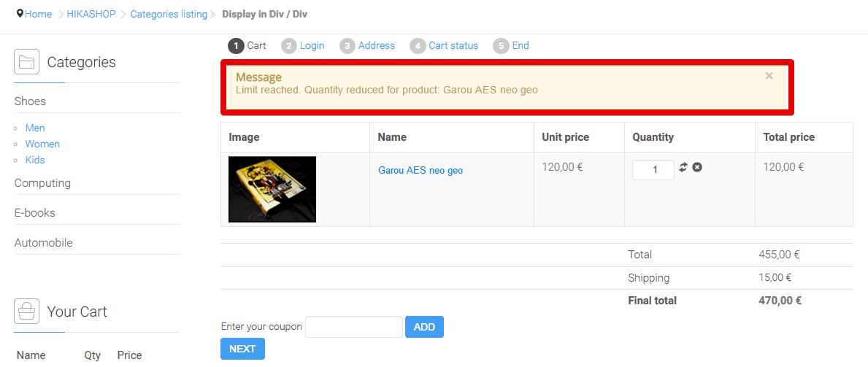Viewport: 868px width, 367px height.
Task: Focus the quantity input field
Action: pyautogui.click(x=653, y=170)
